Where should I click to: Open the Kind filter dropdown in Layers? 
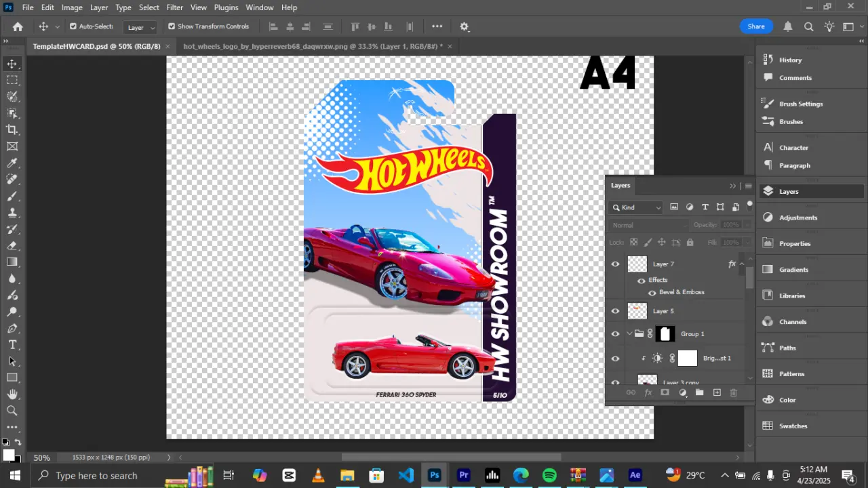coord(636,207)
